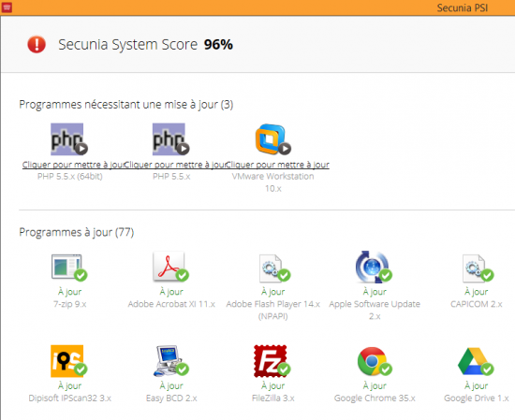Click the 'À jour' status for FileZilla
Screen dimensions: 515x420
pos(272,385)
